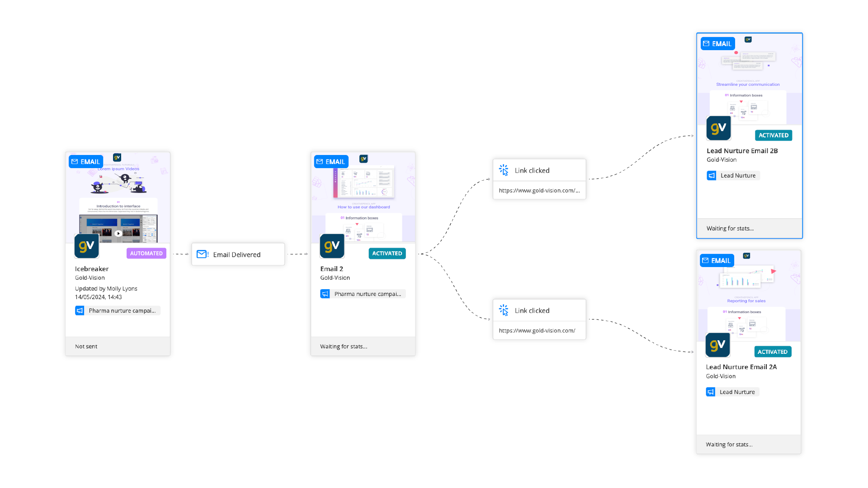Click the https://www.gold-vision.com/ URL in lower node
The height and width of the screenshot is (488, 868).
pyautogui.click(x=537, y=330)
